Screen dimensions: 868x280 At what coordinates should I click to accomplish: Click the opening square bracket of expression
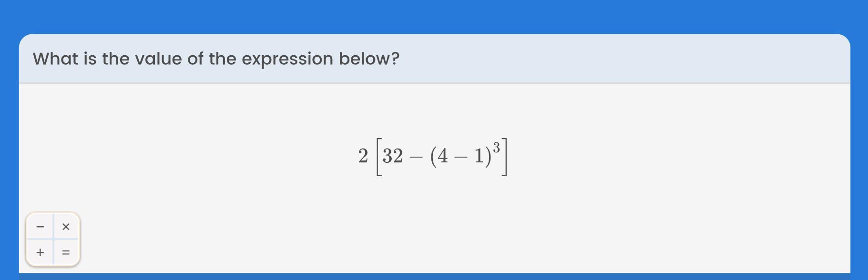[379, 157]
